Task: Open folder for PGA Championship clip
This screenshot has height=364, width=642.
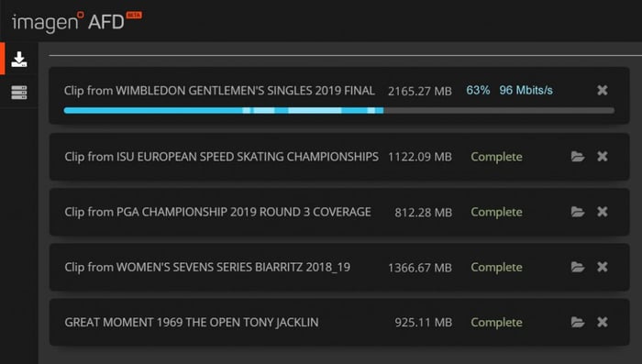Action: 578,212
